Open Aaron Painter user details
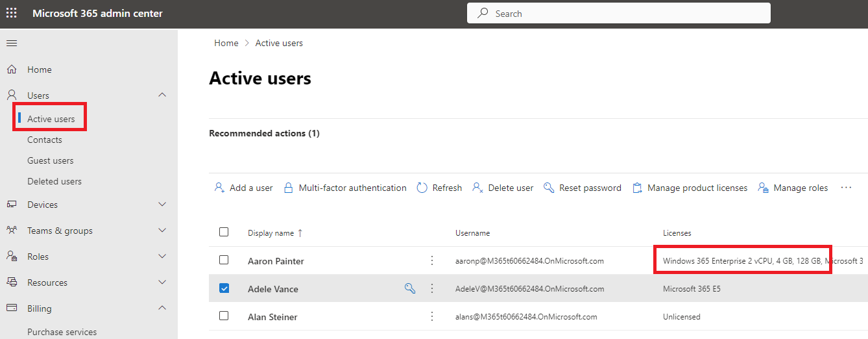This screenshot has width=868, height=339. click(x=276, y=261)
